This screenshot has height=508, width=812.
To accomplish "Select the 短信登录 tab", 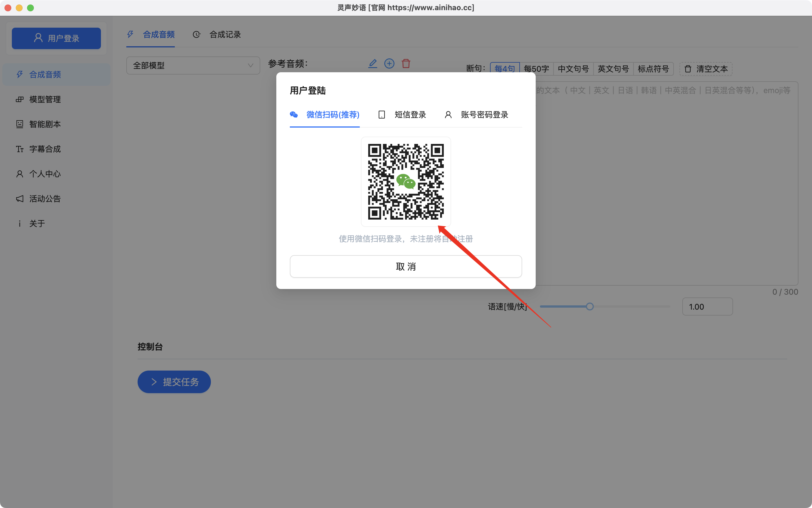I will 402,115.
